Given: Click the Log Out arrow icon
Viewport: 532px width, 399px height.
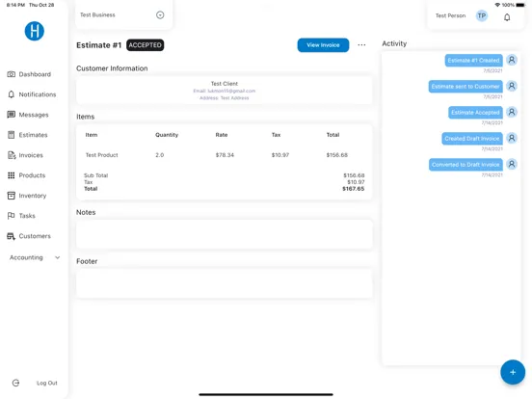Looking at the screenshot, I should (x=16, y=383).
